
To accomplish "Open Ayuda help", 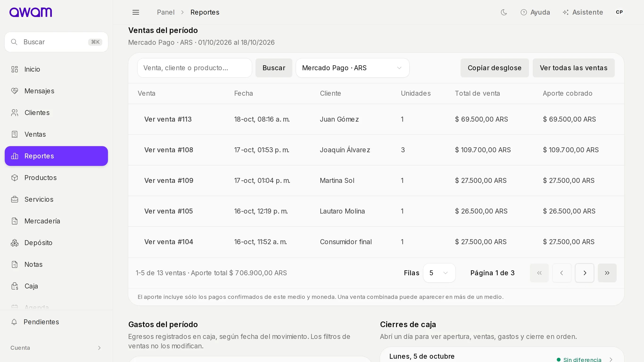I will [535, 12].
